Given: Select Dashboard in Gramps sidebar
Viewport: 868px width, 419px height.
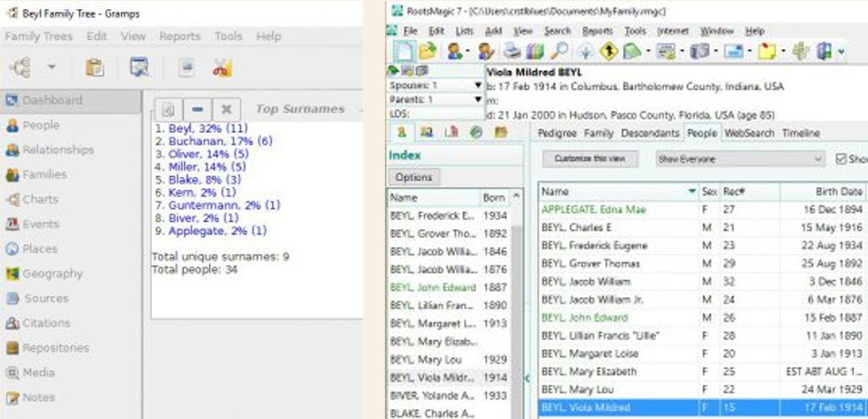Looking at the screenshot, I should [x=71, y=101].
